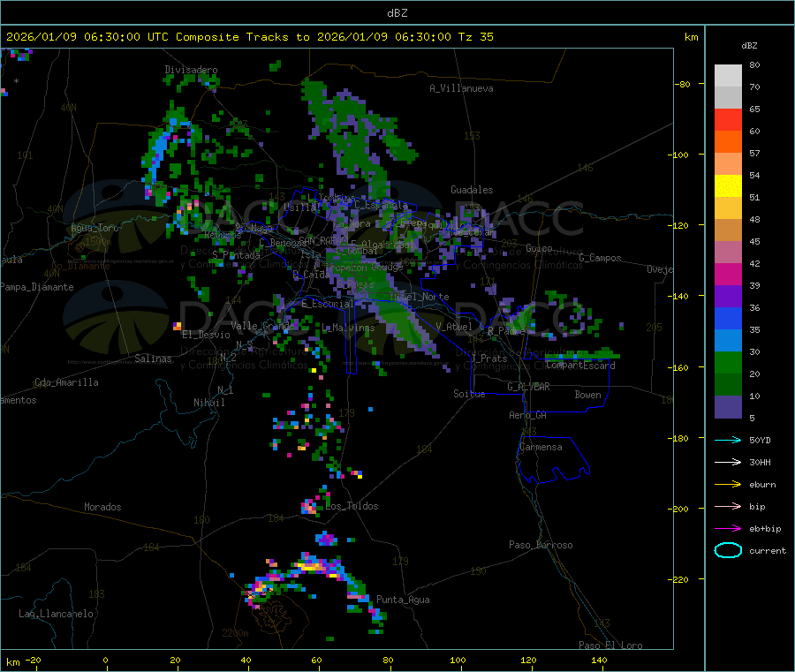Select the slate violet 5-10 dBZ swatch

tap(728, 407)
